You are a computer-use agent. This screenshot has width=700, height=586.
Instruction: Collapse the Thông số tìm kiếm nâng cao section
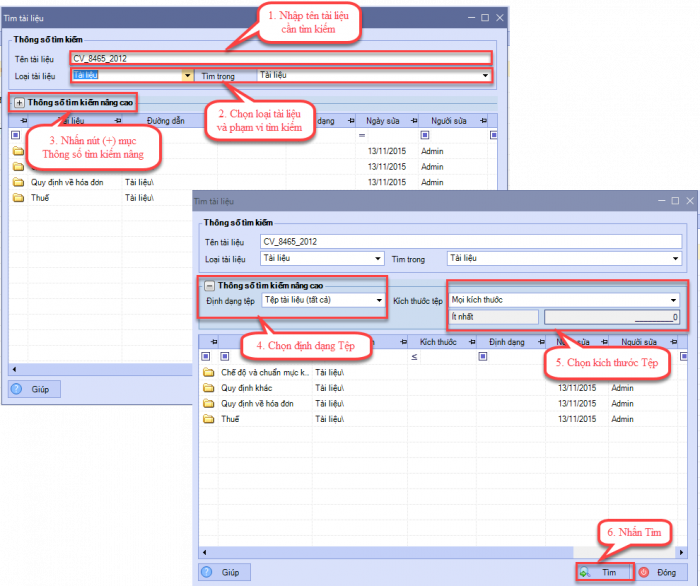click(x=210, y=285)
